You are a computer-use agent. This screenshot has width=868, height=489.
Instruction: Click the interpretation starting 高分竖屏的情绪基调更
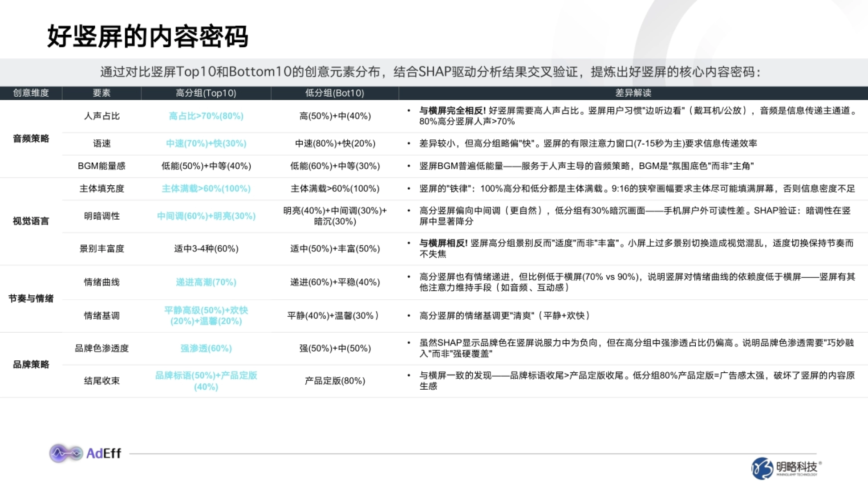(506, 315)
